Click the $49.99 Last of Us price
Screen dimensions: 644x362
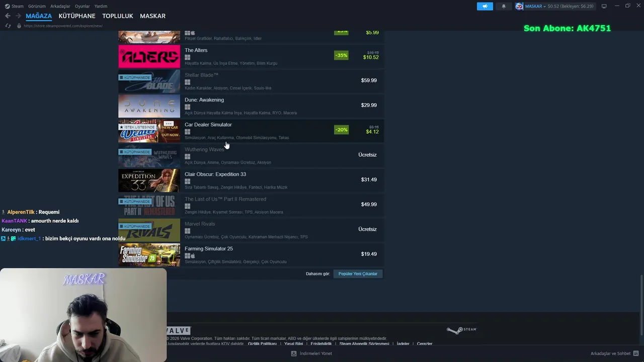pyautogui.click(x=369, y=205)
